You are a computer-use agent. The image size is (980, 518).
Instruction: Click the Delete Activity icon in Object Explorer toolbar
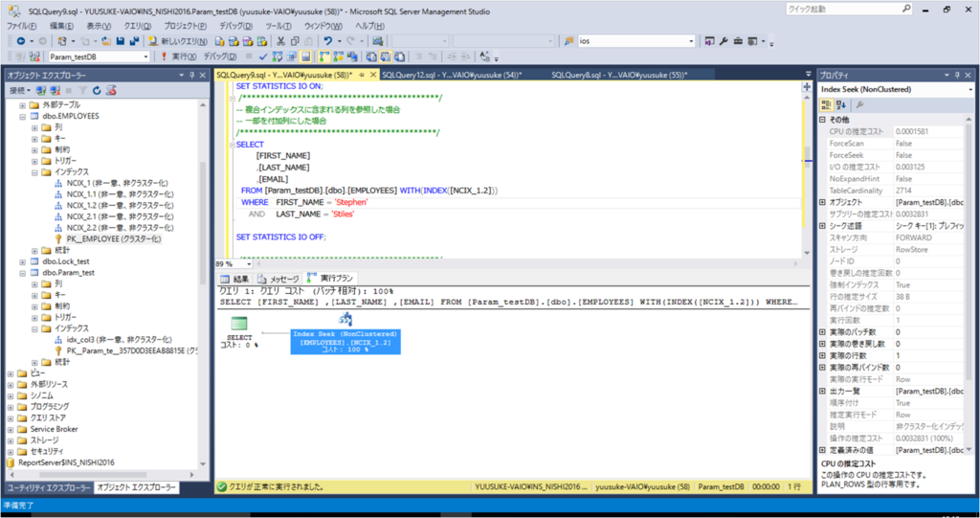click(x=111, y=91)
